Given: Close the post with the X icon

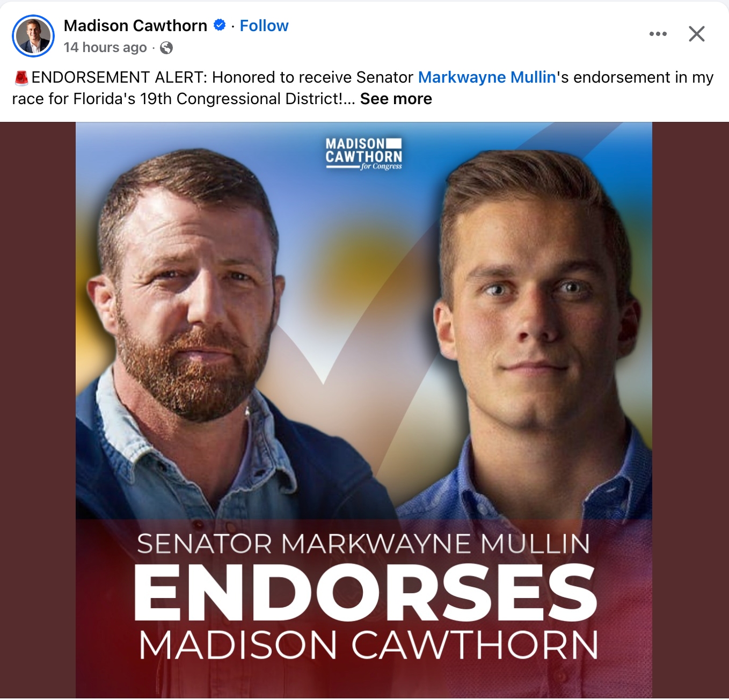Looking at the screenshot, I should (697, 34).
